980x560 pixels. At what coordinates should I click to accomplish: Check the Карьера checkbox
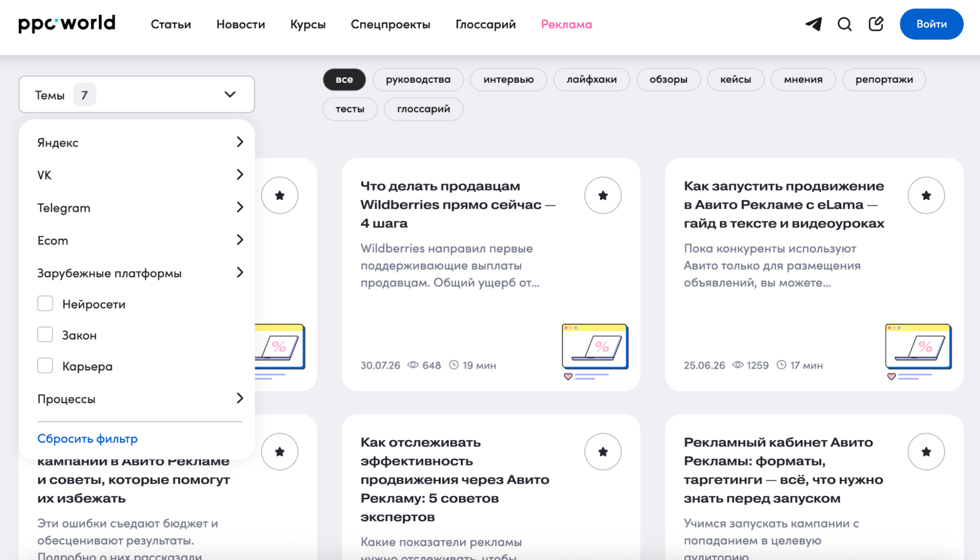coord(45,365)
